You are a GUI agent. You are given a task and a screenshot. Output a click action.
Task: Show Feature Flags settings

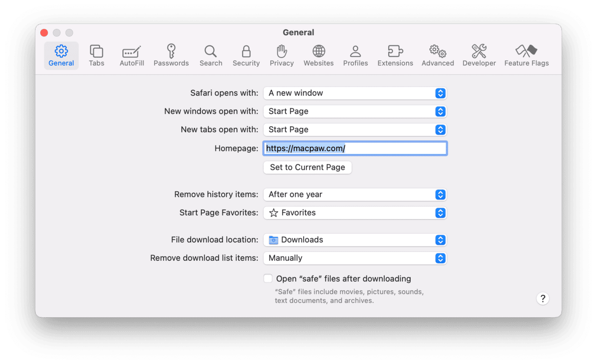point(526,56)
